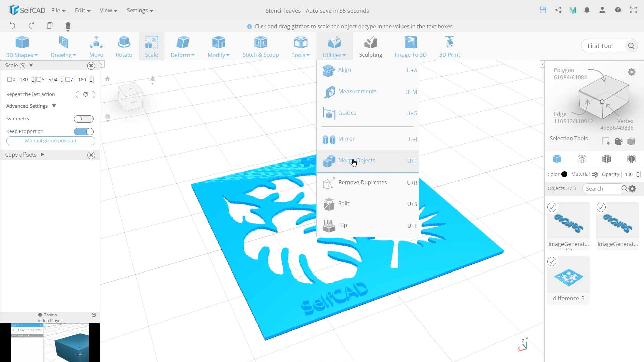
Task: Open the Scale (S) panel dropdown arrow
Action: 31,65
